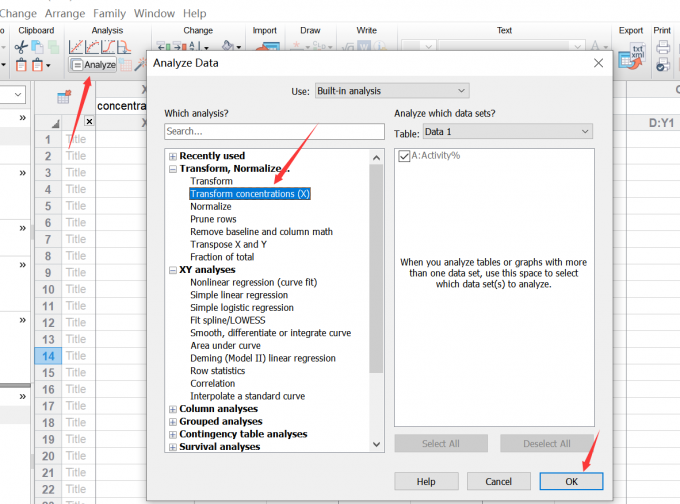Viewport: 680px width, 504px height.
Task: Open the Table Data 1 dropdown
Action: (x=507, y=131)
